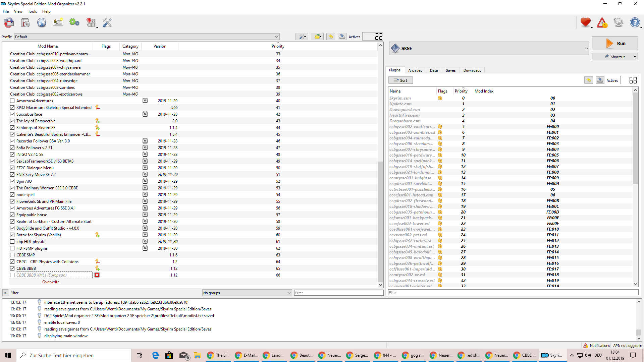The image size is (644, 362).
Task: Open list options wrench dropdown
Action: (302, 37)
